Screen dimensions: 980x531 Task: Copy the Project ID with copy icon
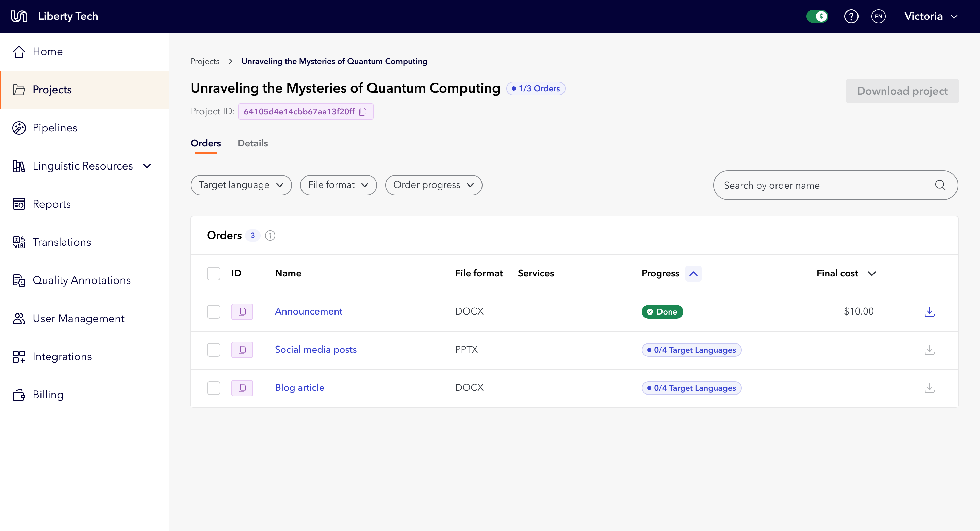(x=363, y=112)
